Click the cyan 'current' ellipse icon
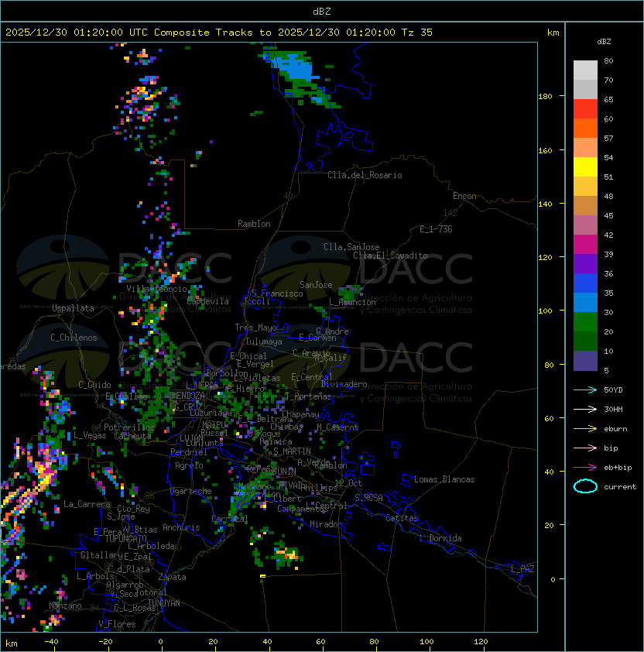 click(585, 486)
